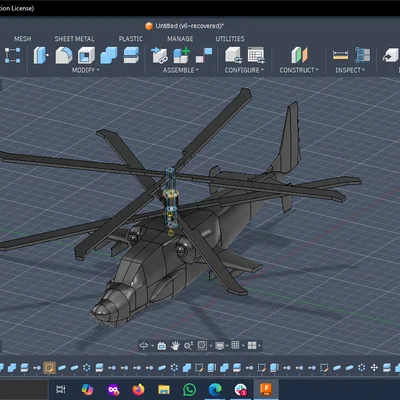Screen dimensions: 400x400
Task: Select the Fillet tool
Action: [x=64, y=55]
